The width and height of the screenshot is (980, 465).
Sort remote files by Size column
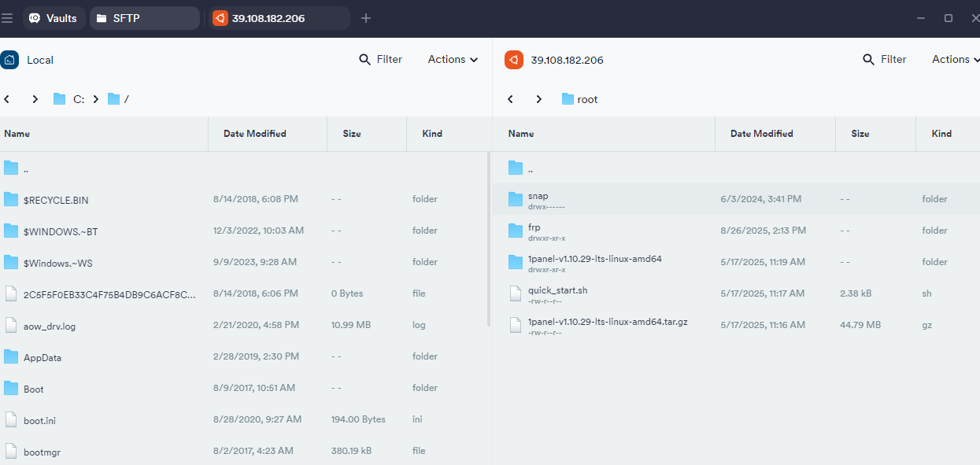click(860, 134)
